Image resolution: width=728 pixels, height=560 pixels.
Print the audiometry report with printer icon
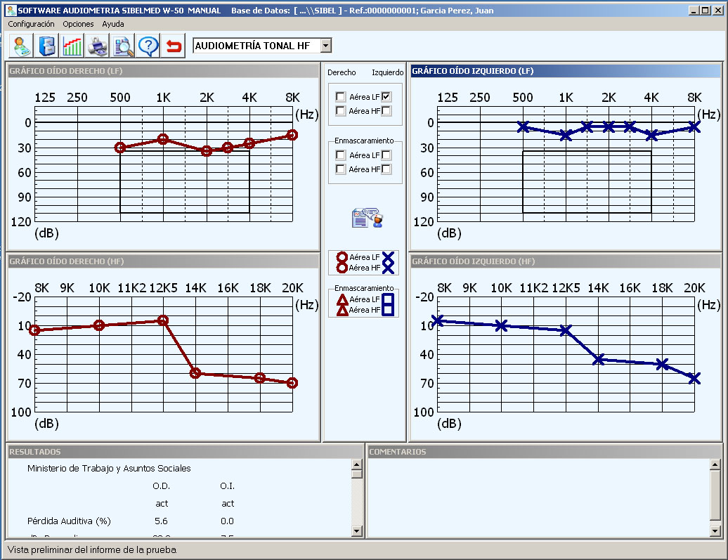(x=97, y=46)
